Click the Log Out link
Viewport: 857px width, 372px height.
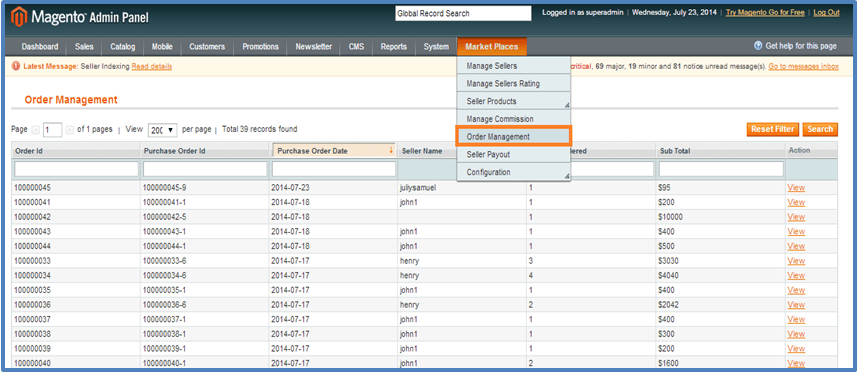tap(826, 13)
